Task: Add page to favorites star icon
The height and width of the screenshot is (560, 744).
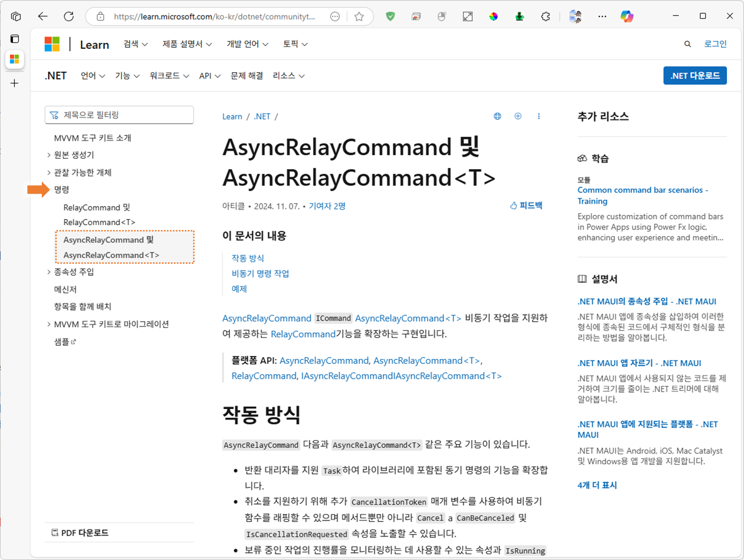Action: pyautogui.click(x=359, y=16)
